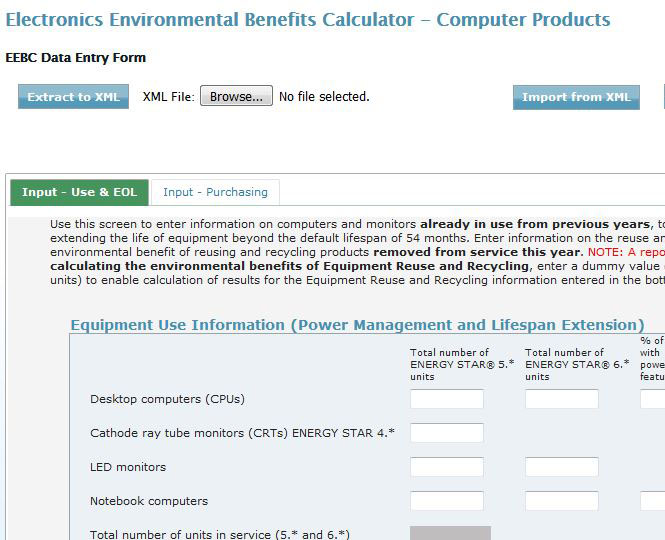Viewport: 665px width, 540px height.
Task: Focus LED monitors ENERGY STAR 6.* field
Action: point(561,467)
